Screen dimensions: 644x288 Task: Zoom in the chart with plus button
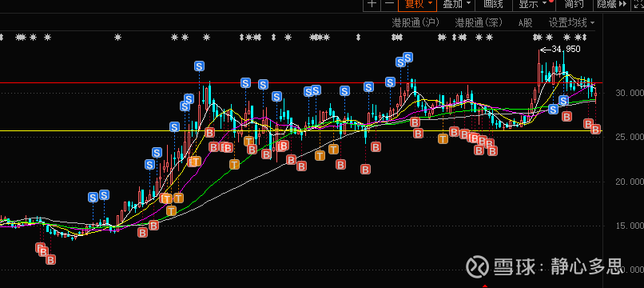[372, 4]
